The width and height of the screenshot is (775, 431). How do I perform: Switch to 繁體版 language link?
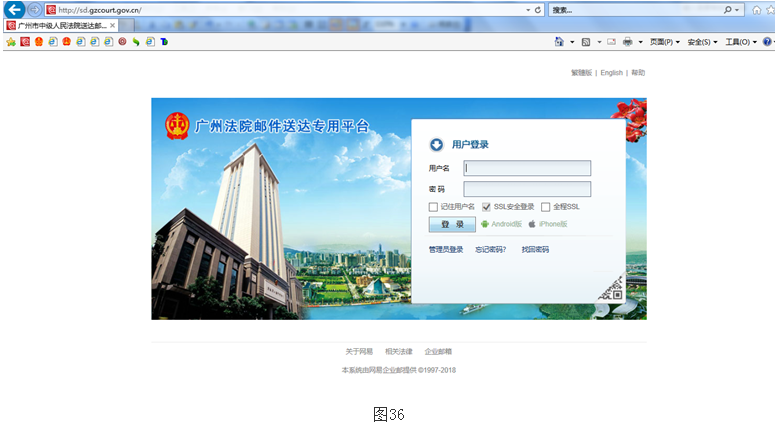[x=581, y=73]
